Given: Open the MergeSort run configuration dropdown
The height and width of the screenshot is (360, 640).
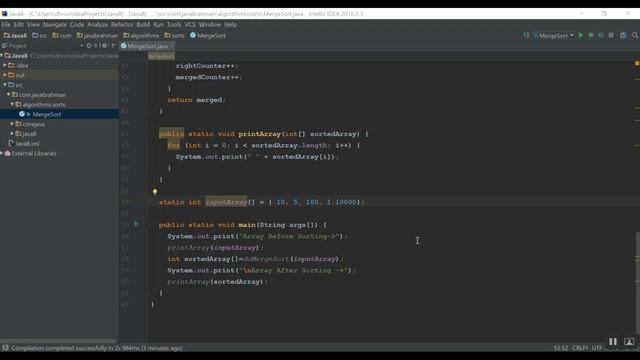Looking at the screenshot, I should 554,36.
